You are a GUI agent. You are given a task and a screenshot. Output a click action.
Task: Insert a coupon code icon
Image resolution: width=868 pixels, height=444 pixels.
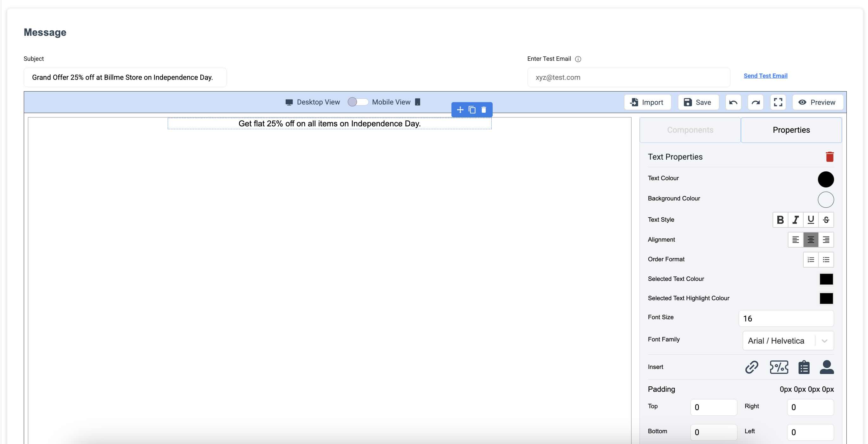779,367
